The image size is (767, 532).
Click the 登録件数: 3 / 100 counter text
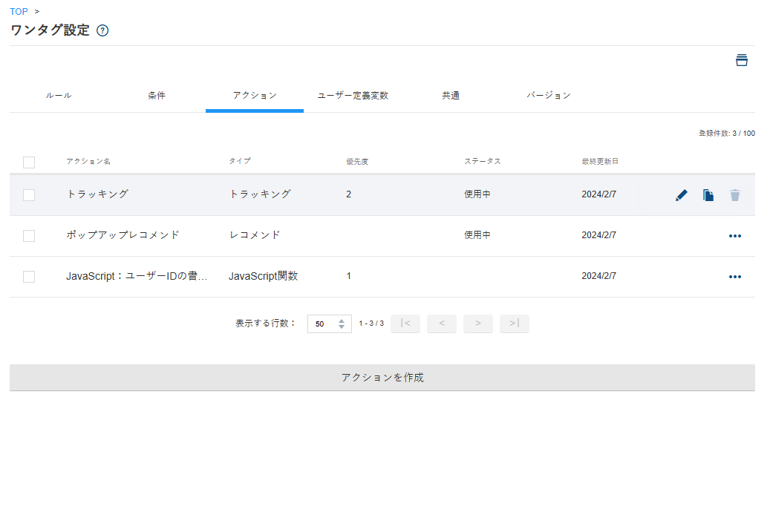pyautogui.click(x=726, y=133)
